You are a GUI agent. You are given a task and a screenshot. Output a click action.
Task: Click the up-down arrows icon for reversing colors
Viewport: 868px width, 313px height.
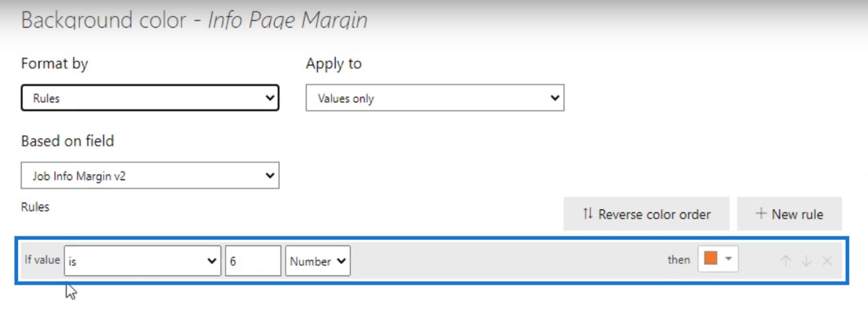[587, 213]
